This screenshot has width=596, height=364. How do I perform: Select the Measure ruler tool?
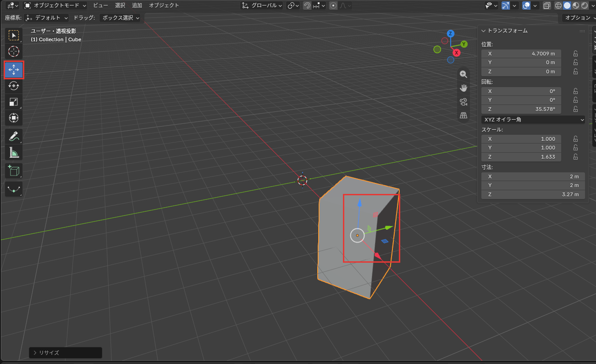[x=14, y=152]
